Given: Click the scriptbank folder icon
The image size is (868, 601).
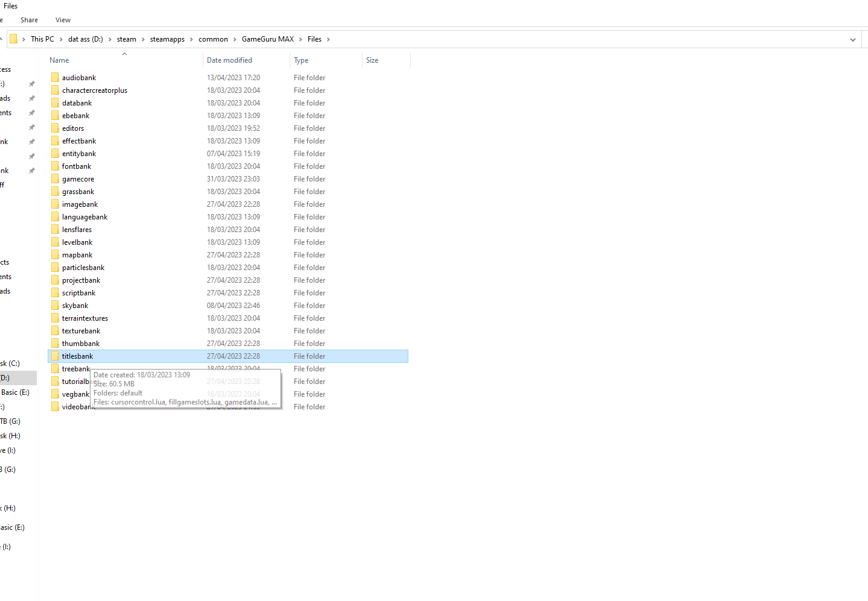Looking at the screenshot, I should click(x=55, y=292).
